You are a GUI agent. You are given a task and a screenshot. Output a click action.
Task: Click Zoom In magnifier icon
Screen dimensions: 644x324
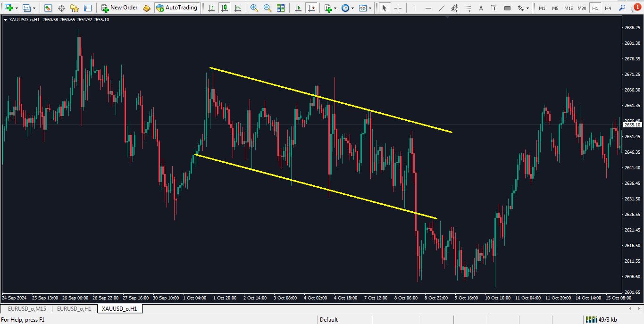pyautogui.click(x=254, y=8)
